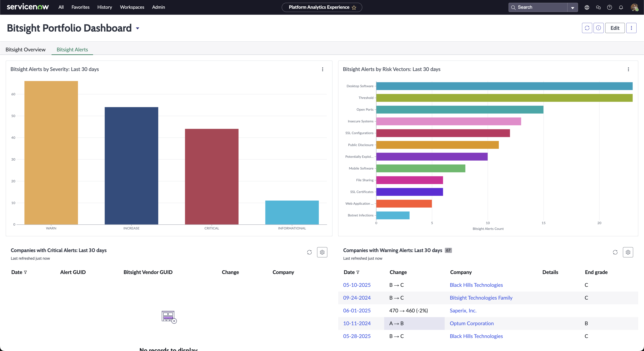Click the A → B change cell
Screen dimensions: 644x351
coord(414,323)
